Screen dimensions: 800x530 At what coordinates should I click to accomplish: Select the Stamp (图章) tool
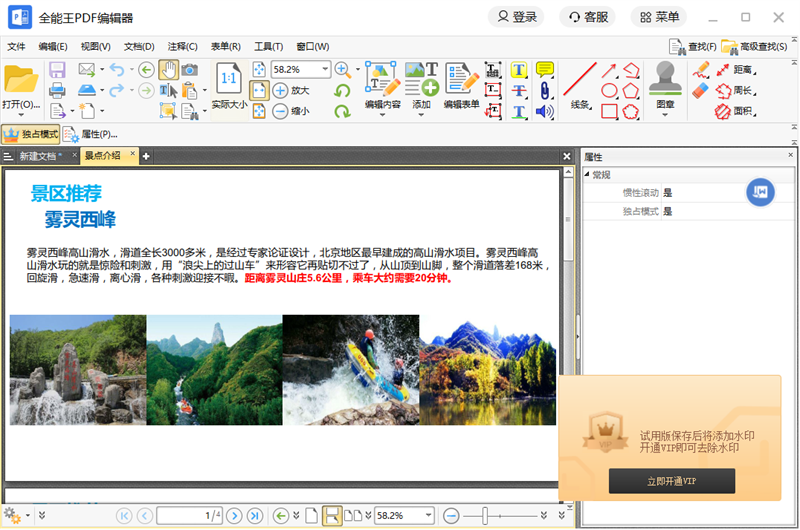pyautogui.click(x=665, y=78)
